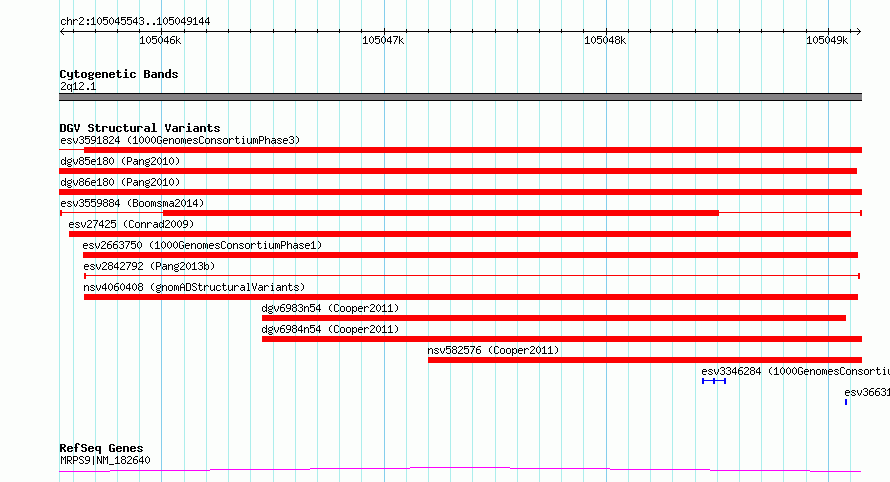Click the 105049k ruler tick label
The width and height of the screenshot is (890, 482).
pyautogui.click(x=827, y=40)
